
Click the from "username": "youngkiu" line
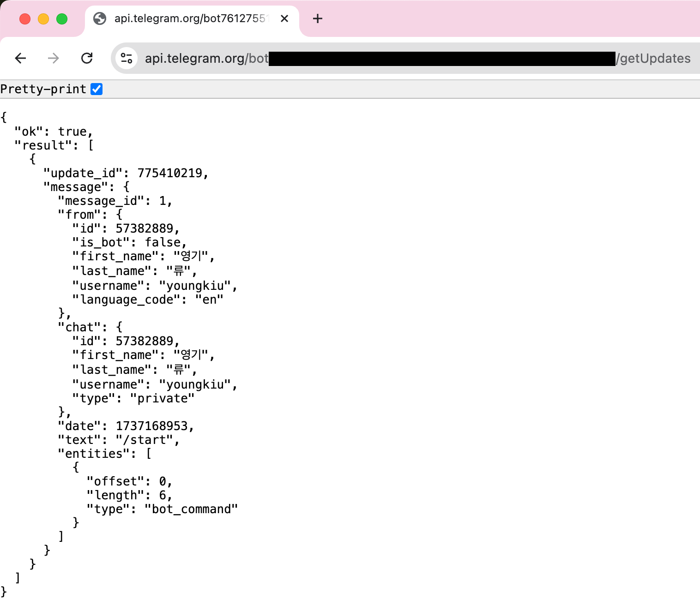155,286
